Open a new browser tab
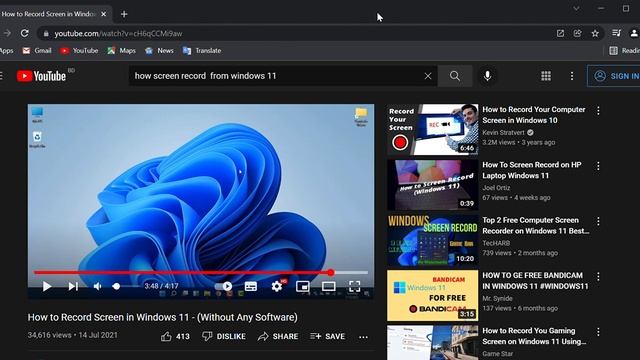The width and height of the screenshot is (640, 360). point(124,14)
